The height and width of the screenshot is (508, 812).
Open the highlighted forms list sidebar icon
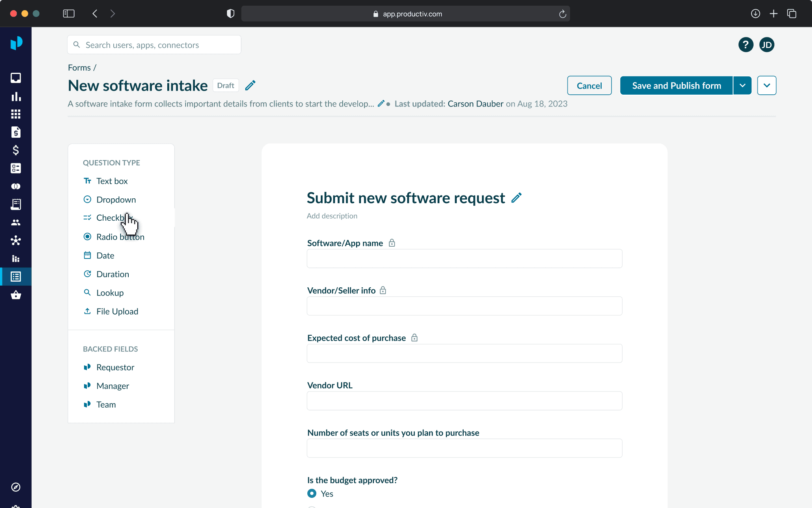(x=16, y=277)
